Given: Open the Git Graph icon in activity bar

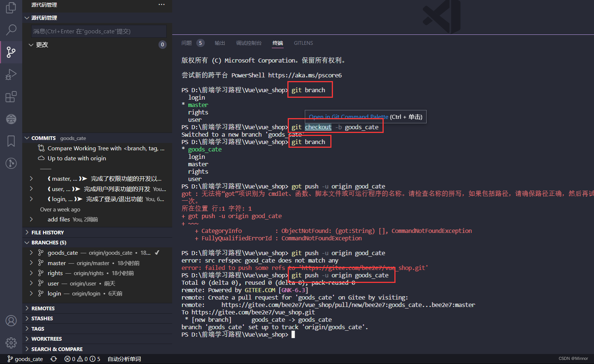Looking at the screenshot, I should coord(11,163).
